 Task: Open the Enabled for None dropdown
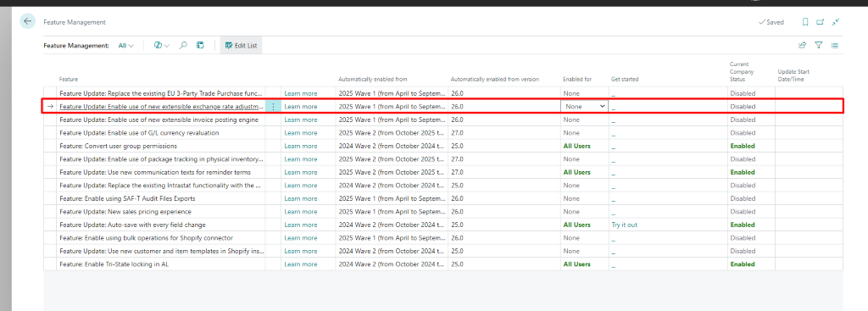pyautogui.click(x=585, y=106)
